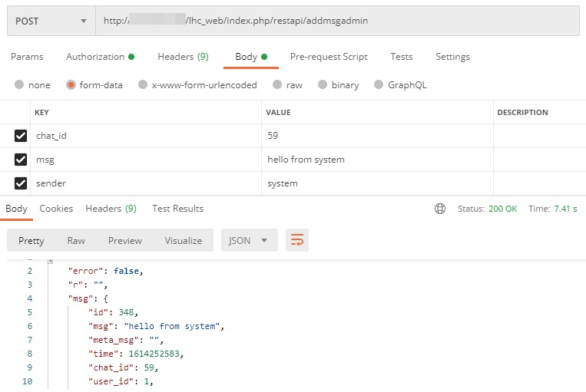Open the Params tab
Image resolution: width=586 pixels, height=392 pixels.
point(27,57)
